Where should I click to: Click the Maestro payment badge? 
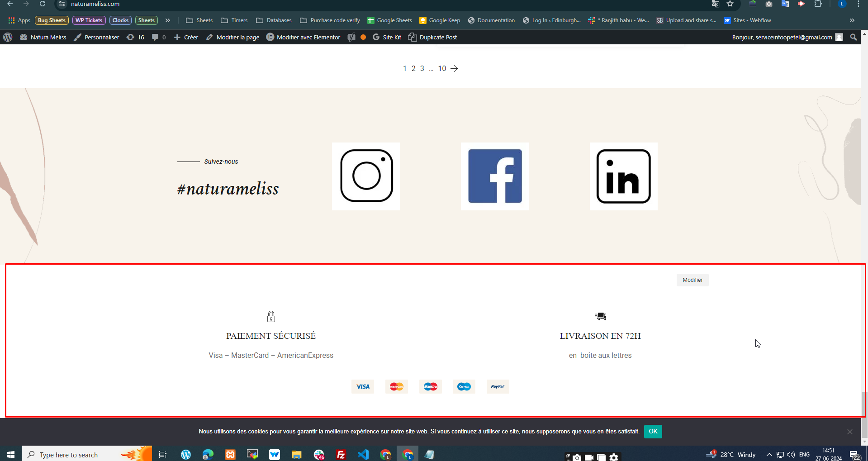click(431, 386)
